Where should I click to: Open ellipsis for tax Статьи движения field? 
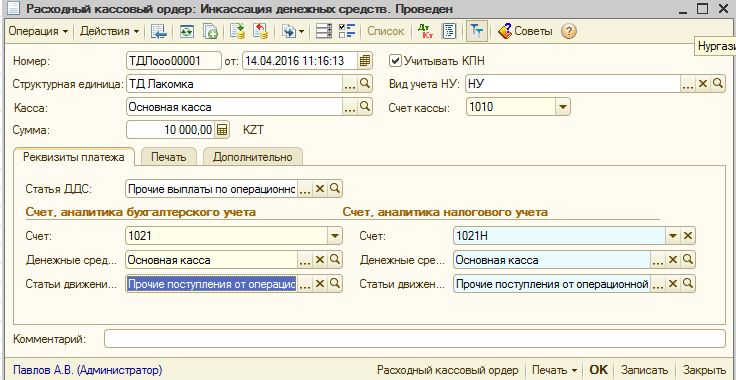pos(658,284)
